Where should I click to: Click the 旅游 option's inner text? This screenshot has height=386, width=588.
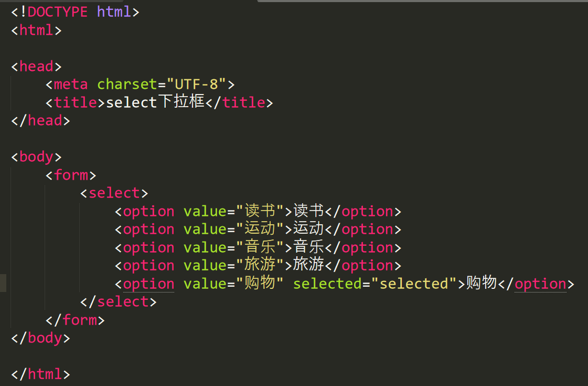[x=308, y=265]
